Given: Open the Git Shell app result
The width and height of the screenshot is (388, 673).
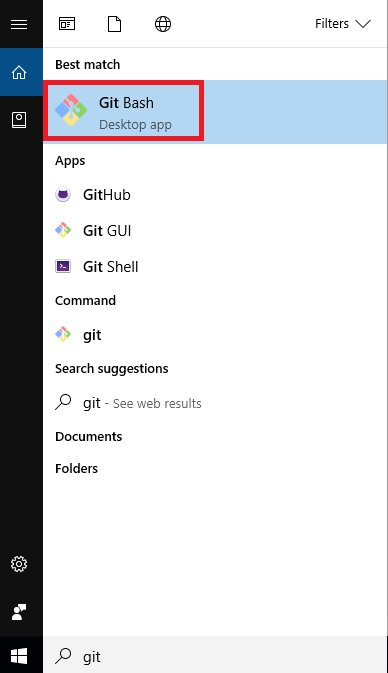Looking at the screenshot, I should coord(215,267).
